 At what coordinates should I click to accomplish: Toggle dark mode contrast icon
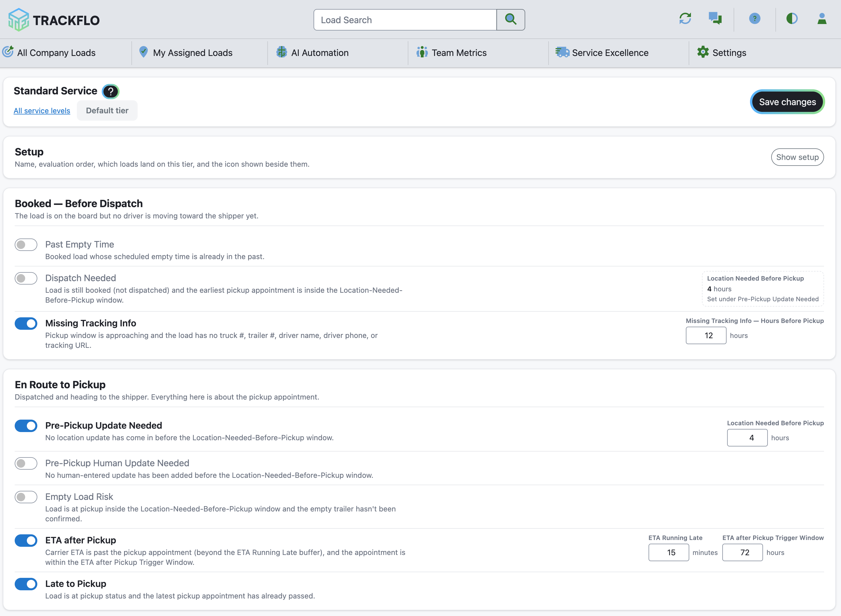(792, 19)
